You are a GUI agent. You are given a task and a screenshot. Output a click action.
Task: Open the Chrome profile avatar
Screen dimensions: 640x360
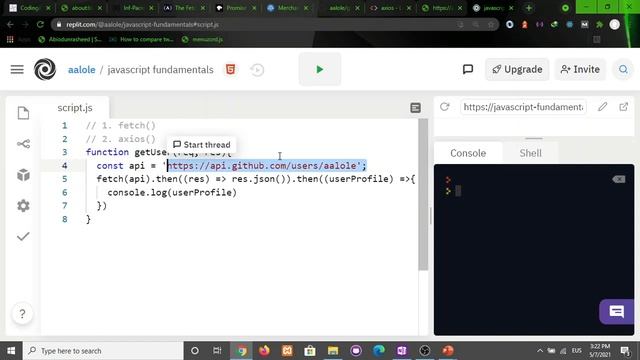click(x=614, y=24)
